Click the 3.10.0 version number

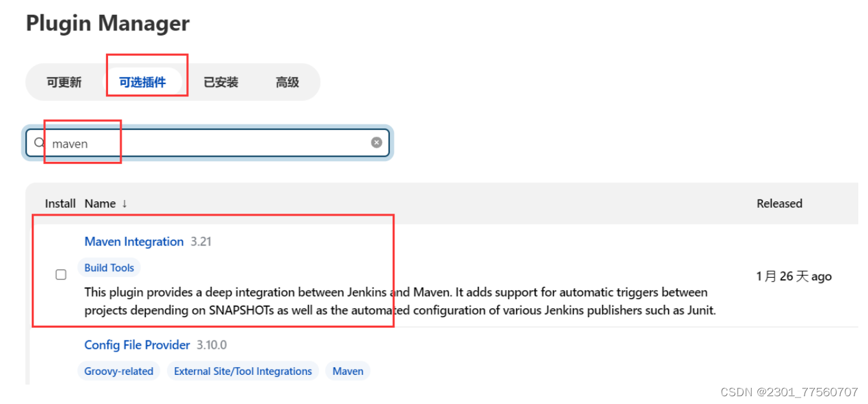coord(212,345)
